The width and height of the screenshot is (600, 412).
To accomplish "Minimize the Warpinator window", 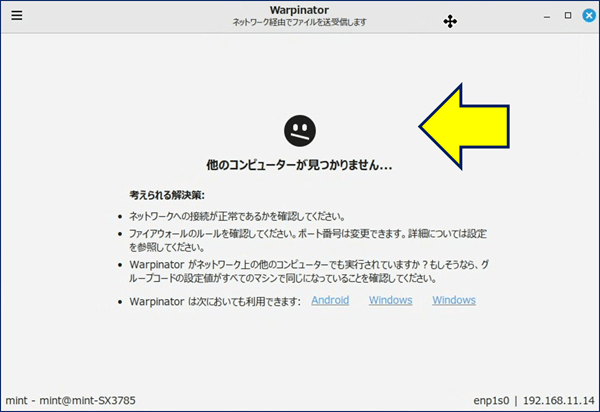I will pyautogui.click(x=547, y=16).
